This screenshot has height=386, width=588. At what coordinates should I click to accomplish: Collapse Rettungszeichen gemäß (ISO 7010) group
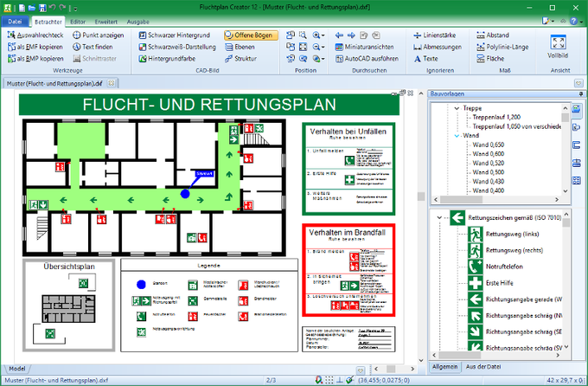tap(439, 217)
